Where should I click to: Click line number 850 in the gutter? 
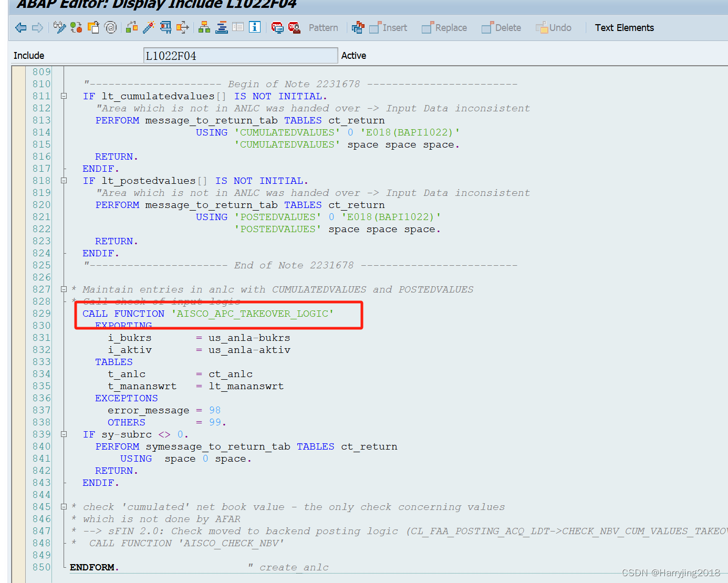41,567
